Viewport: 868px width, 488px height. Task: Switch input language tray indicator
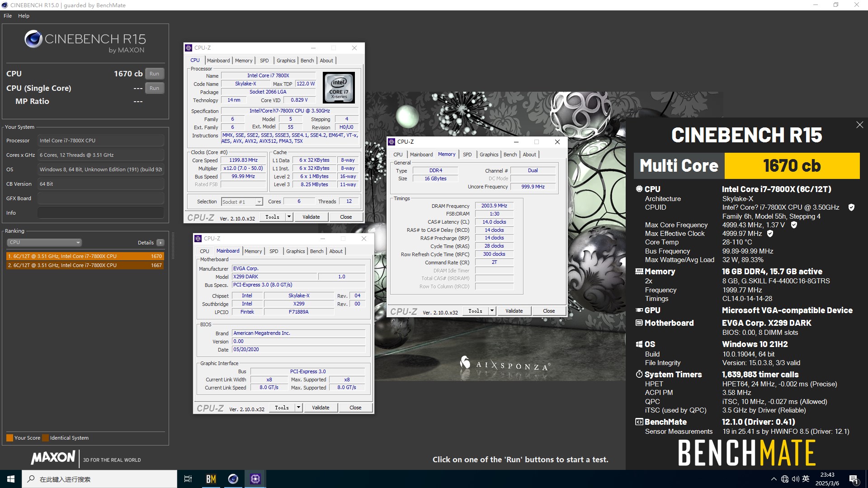coord(806,479)
